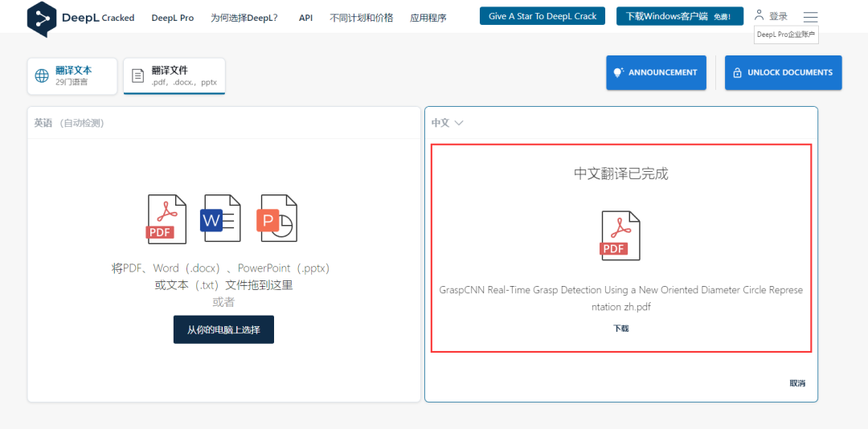Image resolution: width=868 pixels, height=429 pixels.
Task: Click DeepL Pro企业账户 tooltip label
Action: tap(787, 35)
